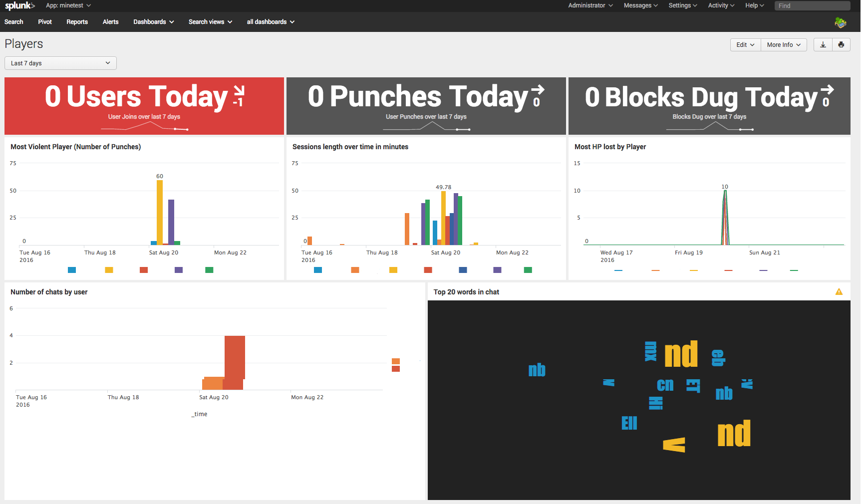Click the Minetest app icon
This screenshot has height=504, width=866.
click(840, 22)
